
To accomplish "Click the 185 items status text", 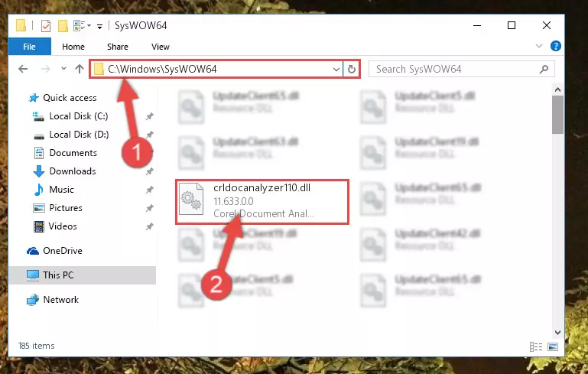I will tap(37, 346).
